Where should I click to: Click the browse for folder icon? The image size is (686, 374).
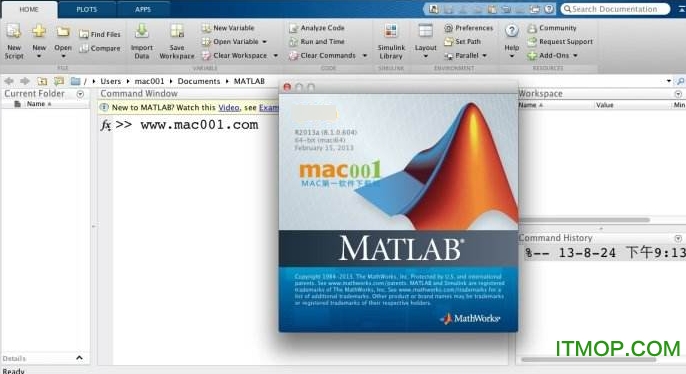[x=59, y=81]
